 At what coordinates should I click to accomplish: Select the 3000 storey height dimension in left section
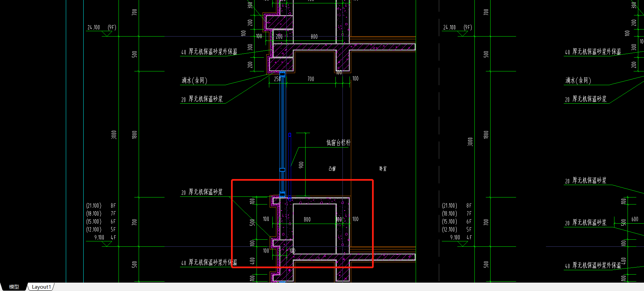114,135
